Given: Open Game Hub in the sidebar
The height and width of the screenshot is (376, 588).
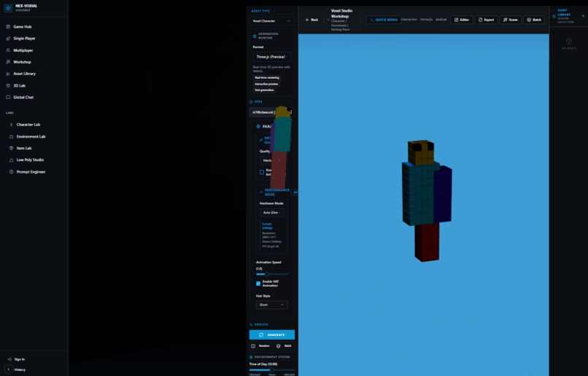Looking at the screenshot, I should [23, 26].
